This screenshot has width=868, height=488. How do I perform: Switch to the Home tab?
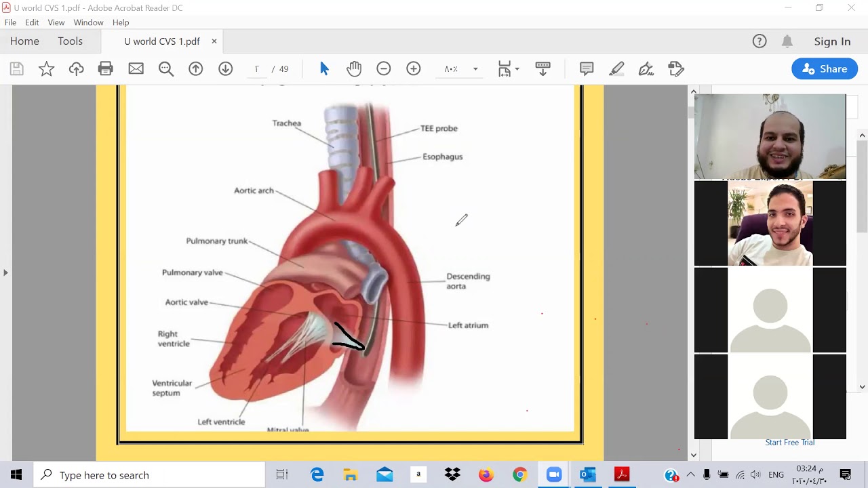click(24, 41)
